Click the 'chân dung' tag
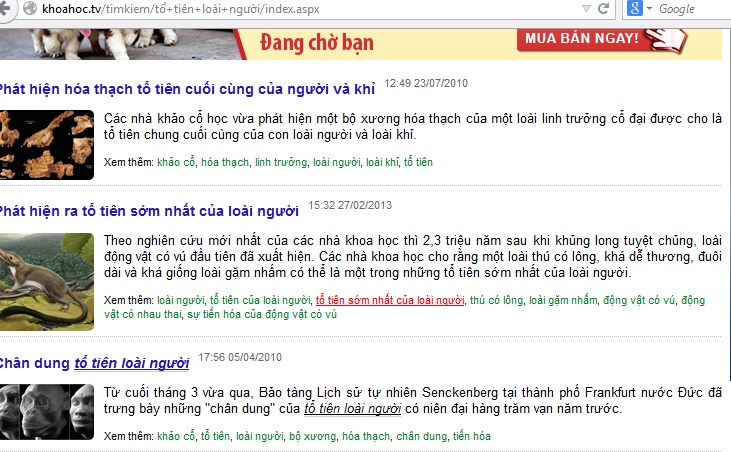731x452 pixels. [421, 436]
